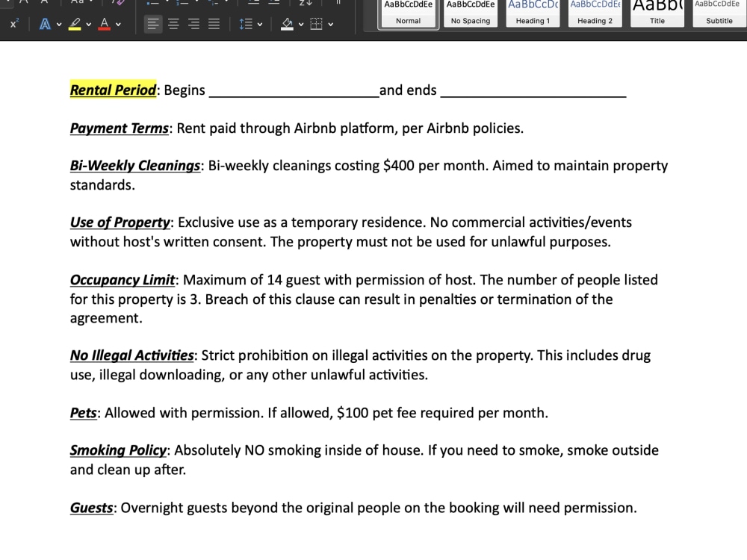Align text right
Image resolution: width=747 pixels, height=560 pixels.
coord(193,24)
